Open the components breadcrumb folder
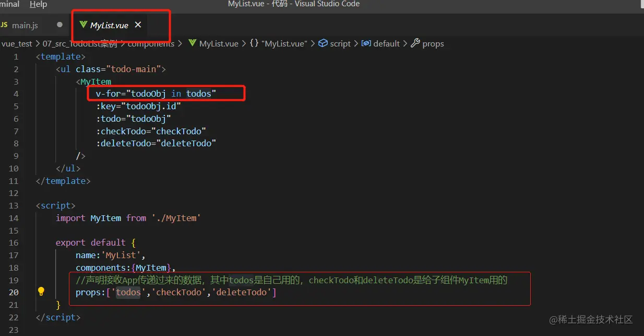 pos(151,44)
